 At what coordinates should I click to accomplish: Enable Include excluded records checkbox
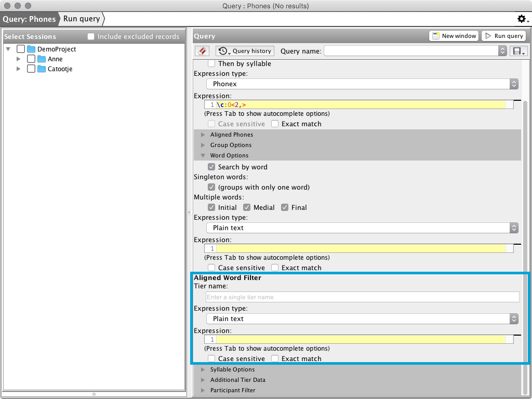tap(91, 37)
